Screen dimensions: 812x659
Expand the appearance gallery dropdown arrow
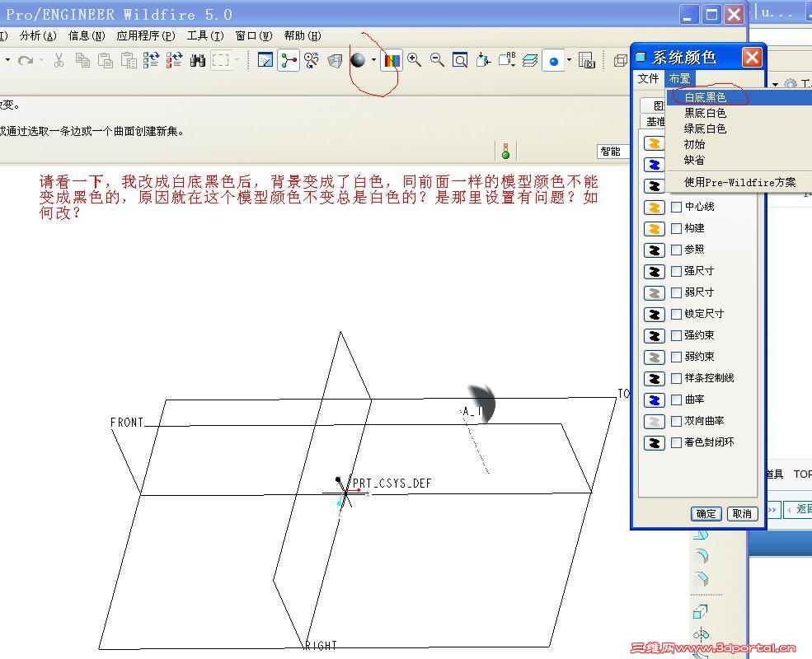373,60
